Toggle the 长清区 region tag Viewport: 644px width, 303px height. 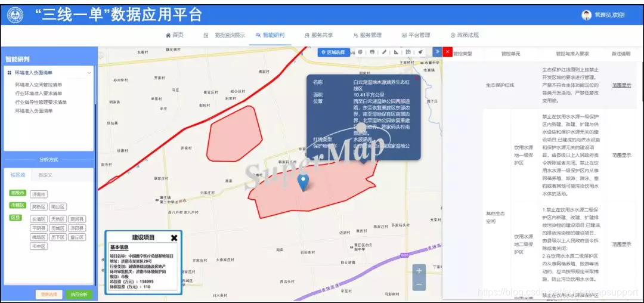(x=39, y=219)
